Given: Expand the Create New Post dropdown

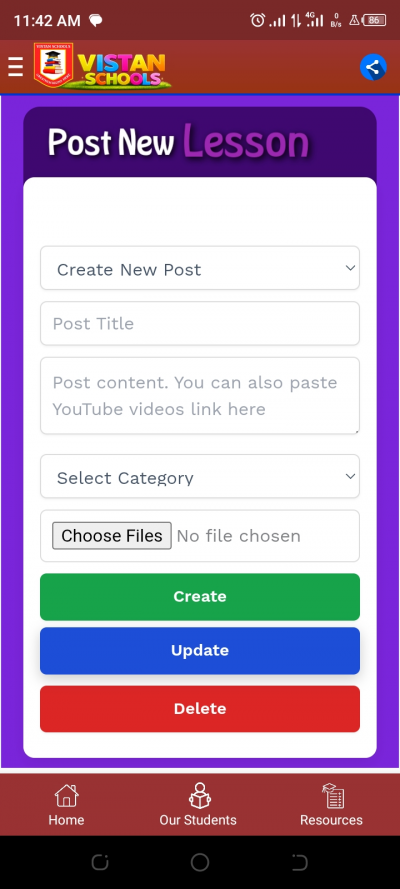Looking at the screenshot, I should [x=200, y=268].
